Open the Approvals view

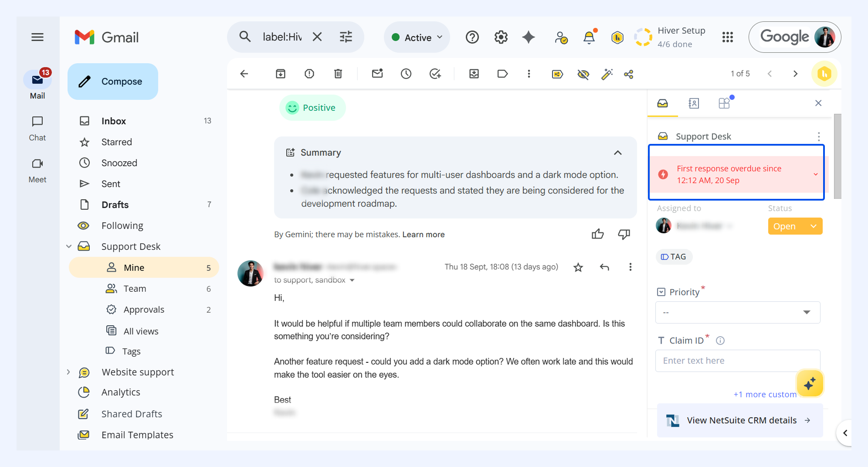coord(144,310)
